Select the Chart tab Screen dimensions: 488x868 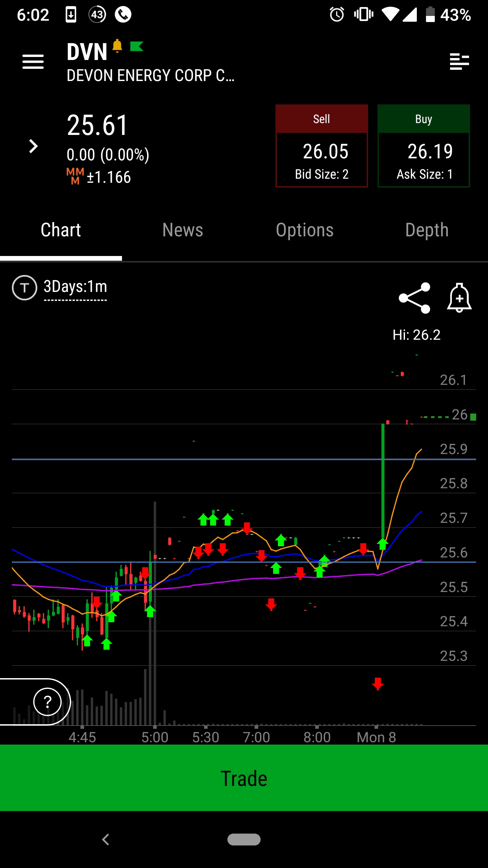(61, 231)
